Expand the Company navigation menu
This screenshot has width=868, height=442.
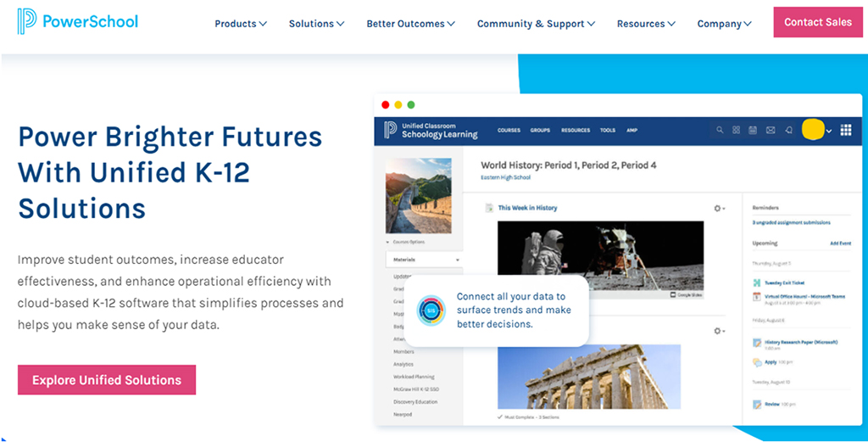pos(724,24)
